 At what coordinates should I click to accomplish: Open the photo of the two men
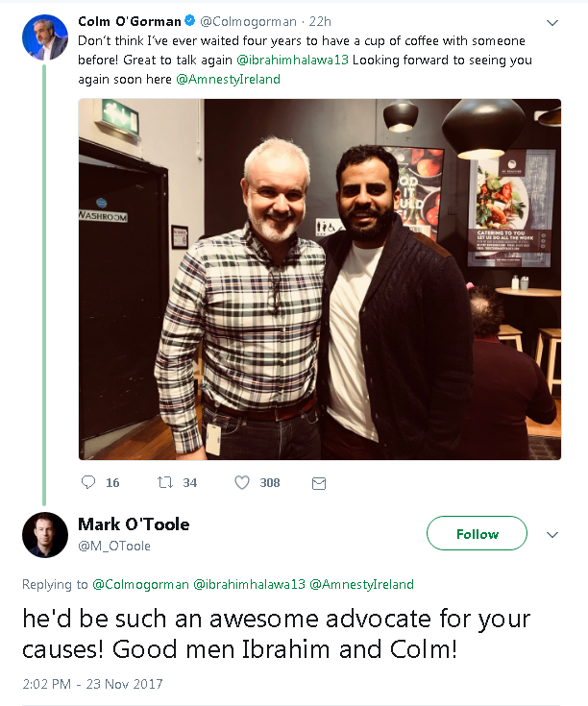click(319, 279)
